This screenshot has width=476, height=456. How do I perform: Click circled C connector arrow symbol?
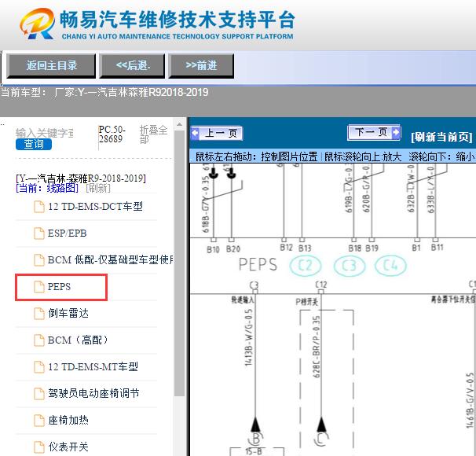[x=321, y=432]
